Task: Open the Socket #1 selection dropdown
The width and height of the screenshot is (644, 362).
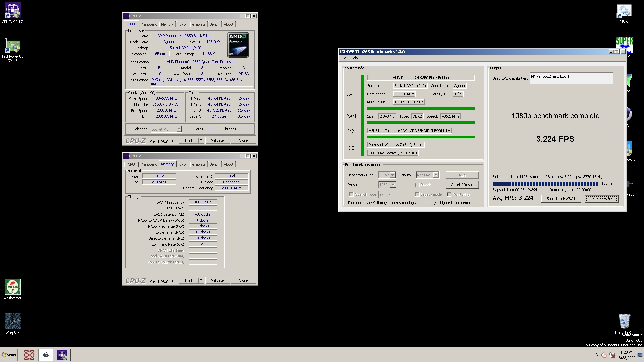Action: click(x=179, y=129)
